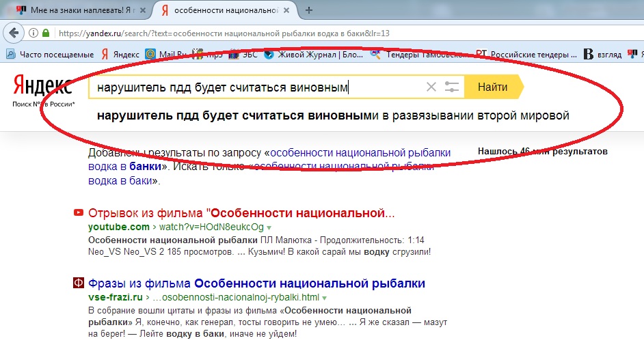Open YouTube result 'Отрывок из фильма'
644x349 pixels.
click(241, 213)
